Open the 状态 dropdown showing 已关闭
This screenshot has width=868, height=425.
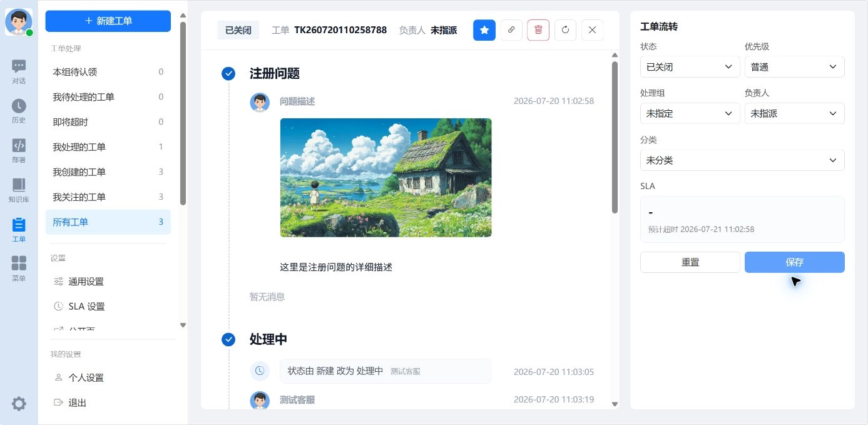[690, 67]
